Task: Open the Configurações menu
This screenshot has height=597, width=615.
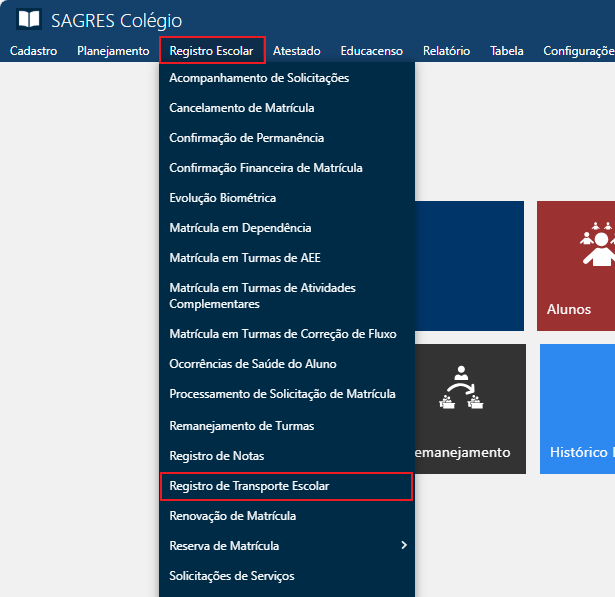Action: point(578,51)
